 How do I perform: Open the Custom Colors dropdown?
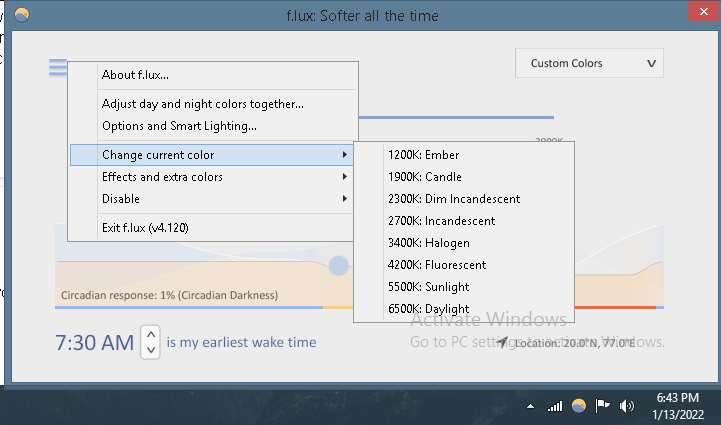tap(589, 63)
